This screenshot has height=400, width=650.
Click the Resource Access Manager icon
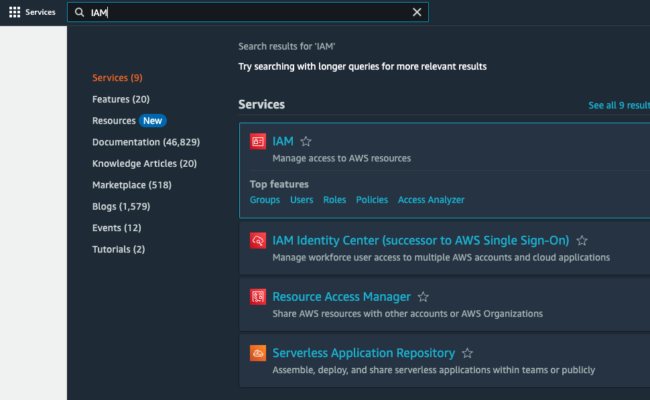point(258,297)
